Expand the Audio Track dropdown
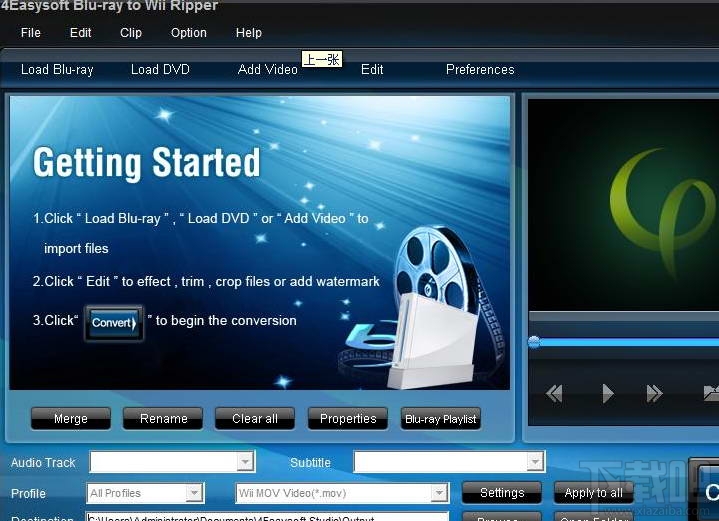This screenshot has width=719, height=521. pyautogui.click(x=245, y=462)
